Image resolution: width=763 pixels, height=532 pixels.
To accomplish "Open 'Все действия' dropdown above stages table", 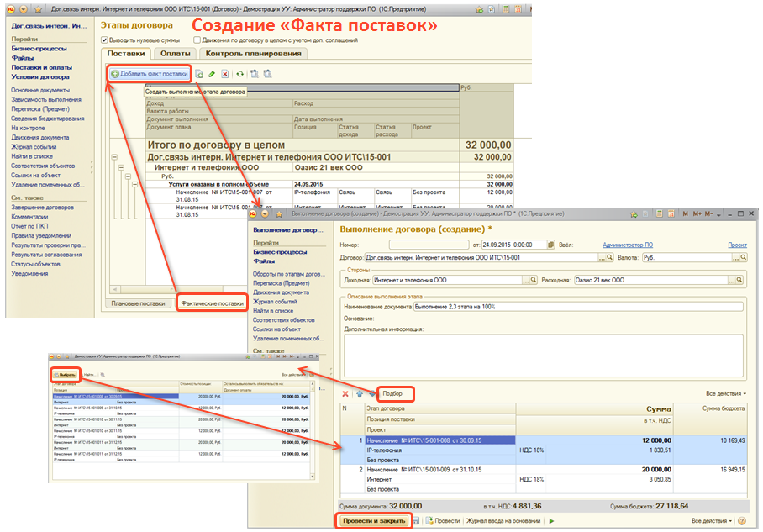I will 725,393.
